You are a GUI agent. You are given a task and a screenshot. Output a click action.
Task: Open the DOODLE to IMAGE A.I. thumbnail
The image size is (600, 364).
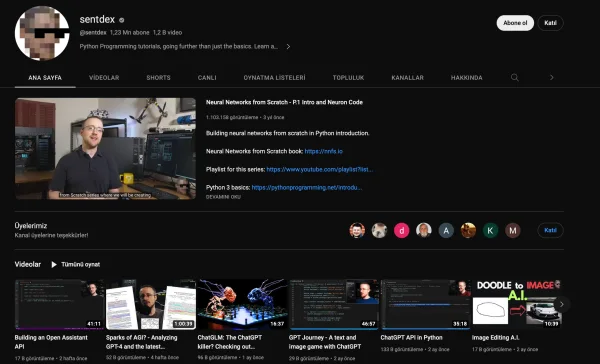(x=517, y=304)
